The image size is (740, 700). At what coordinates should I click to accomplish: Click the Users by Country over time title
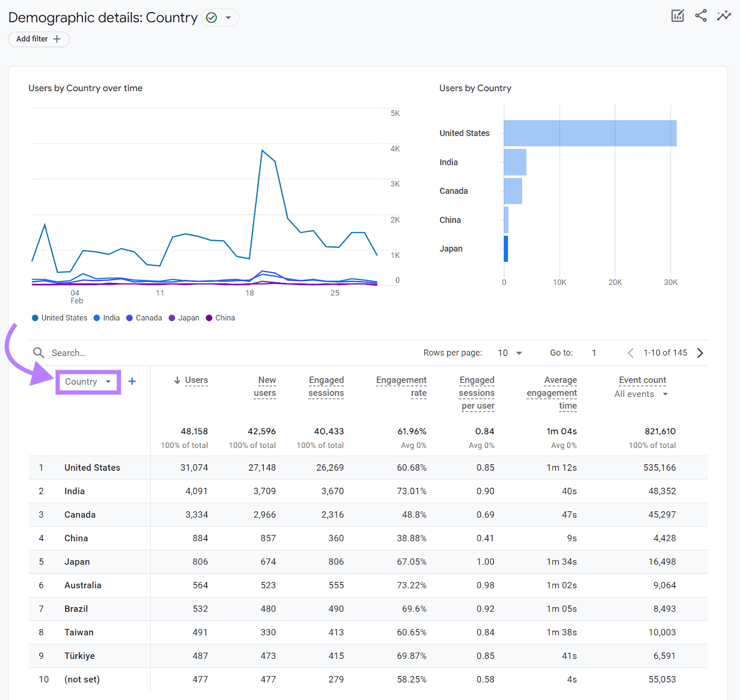click(x=86, y=88)
